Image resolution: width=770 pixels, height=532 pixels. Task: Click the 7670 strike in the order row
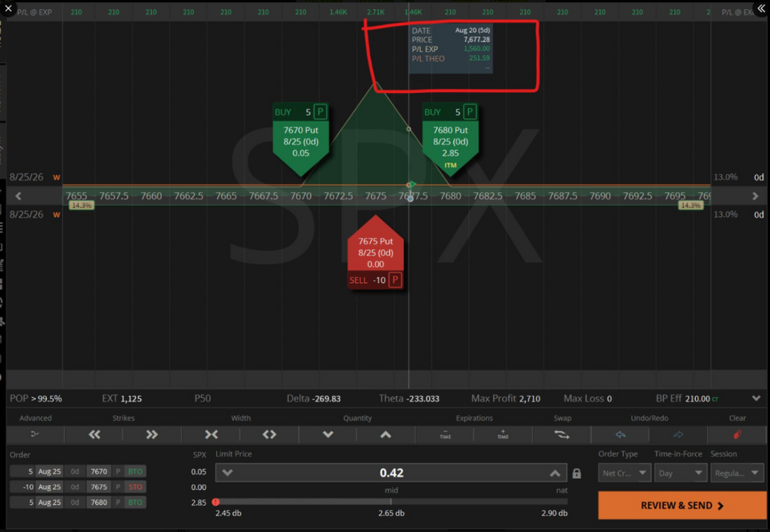coord(99,471)
